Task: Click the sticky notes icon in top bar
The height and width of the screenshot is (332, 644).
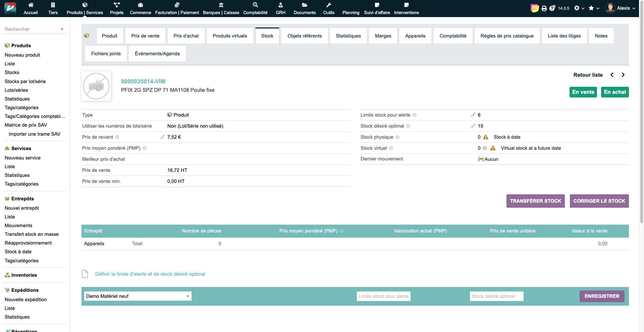Action: tap(535, 8)
